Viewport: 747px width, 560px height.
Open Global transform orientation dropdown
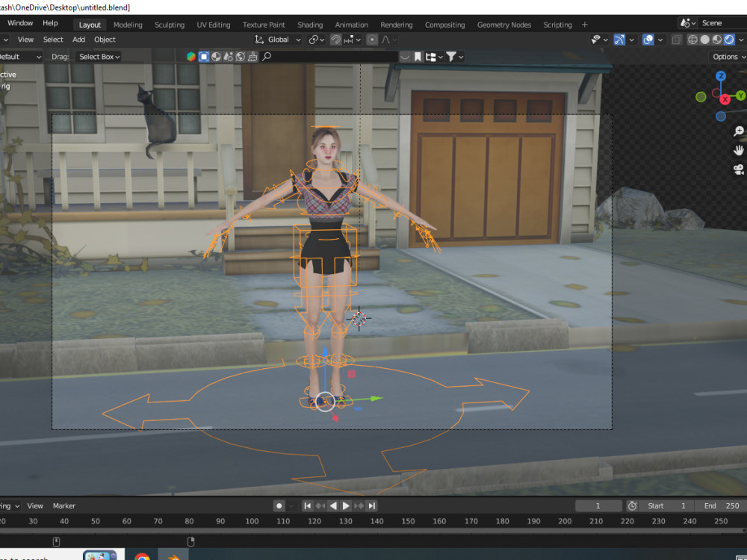pos(278,40)
